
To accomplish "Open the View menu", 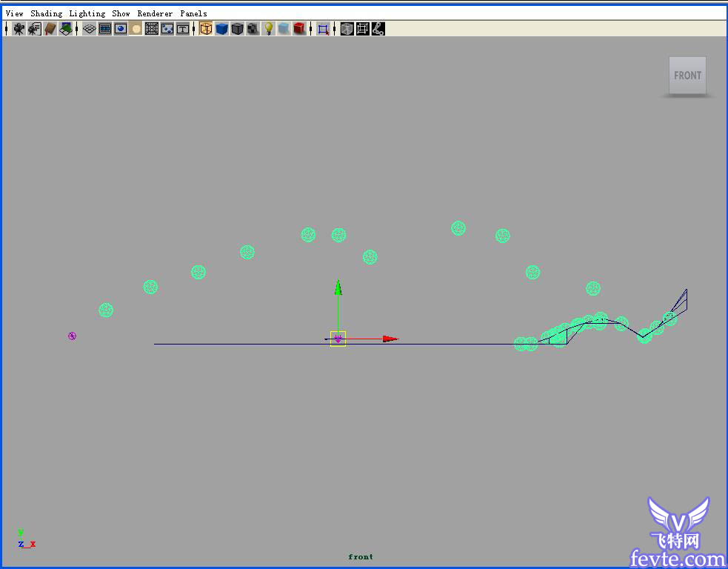I will [x=14, y=13].
